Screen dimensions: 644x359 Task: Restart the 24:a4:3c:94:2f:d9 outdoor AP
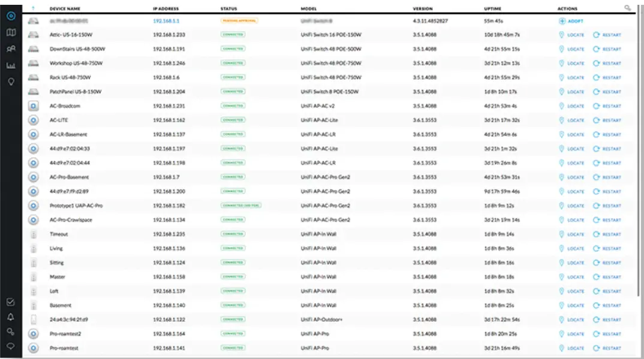pyautogui.click(x=607, y=319)
